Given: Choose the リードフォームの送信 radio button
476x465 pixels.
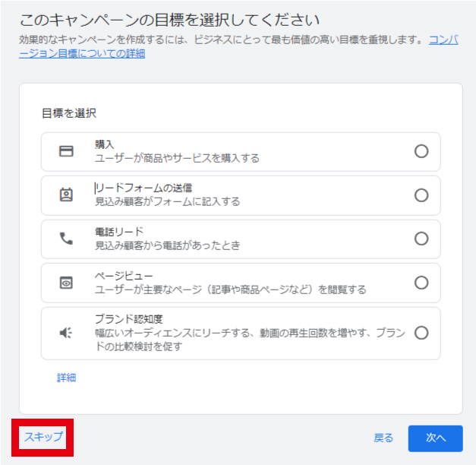Looking at the screenshot, I should click(x=421, y=195).
